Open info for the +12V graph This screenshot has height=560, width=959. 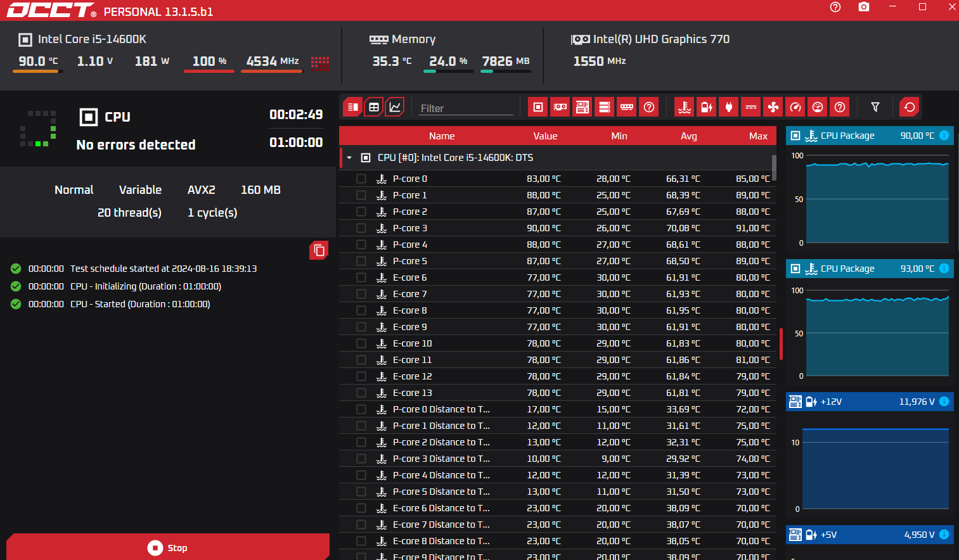[944, 402]
